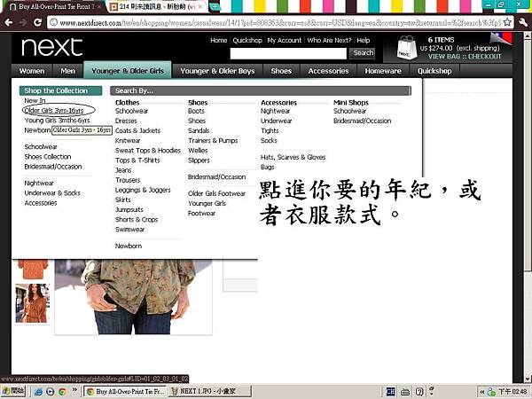The image size is (532, 399).
Task: Open Coats & Jackets under Clothes
Action: pos(137,130)
